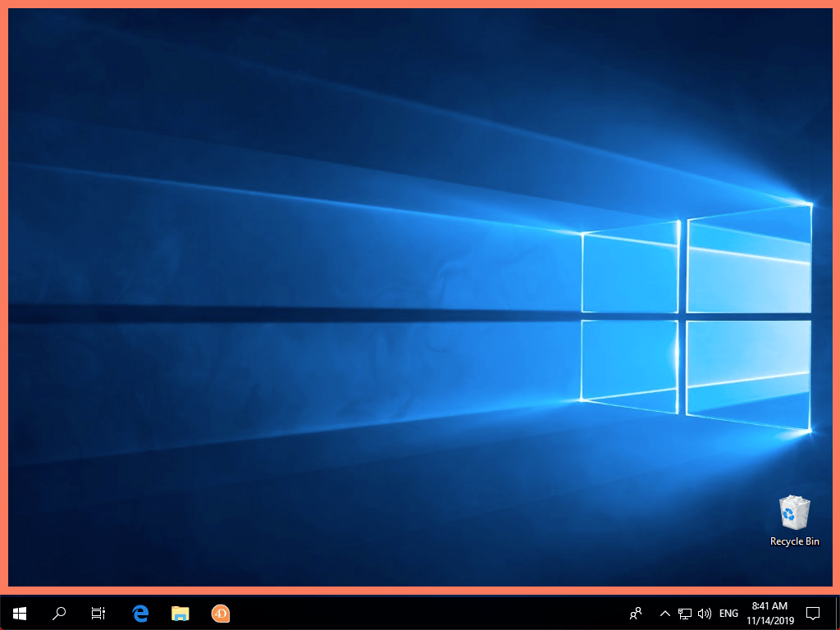Viewport: 840px width, 630px height.
Task: Open File Explorer from the taskbar
Action: (x=180, y=614)
